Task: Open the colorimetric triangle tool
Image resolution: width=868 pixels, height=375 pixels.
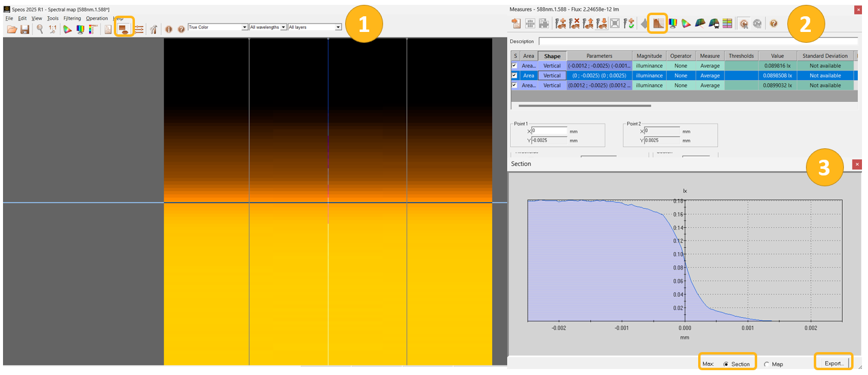Action: point(67,29)
